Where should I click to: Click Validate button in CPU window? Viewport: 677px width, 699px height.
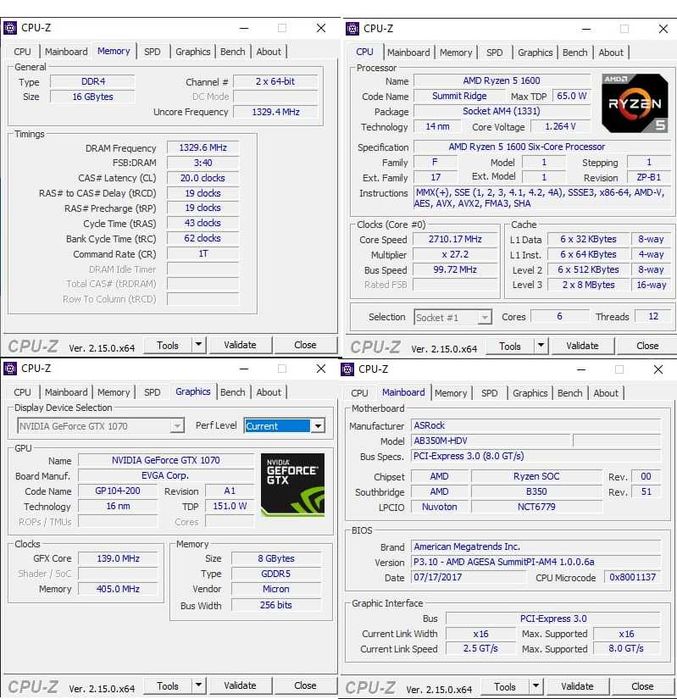pos(583,346)
